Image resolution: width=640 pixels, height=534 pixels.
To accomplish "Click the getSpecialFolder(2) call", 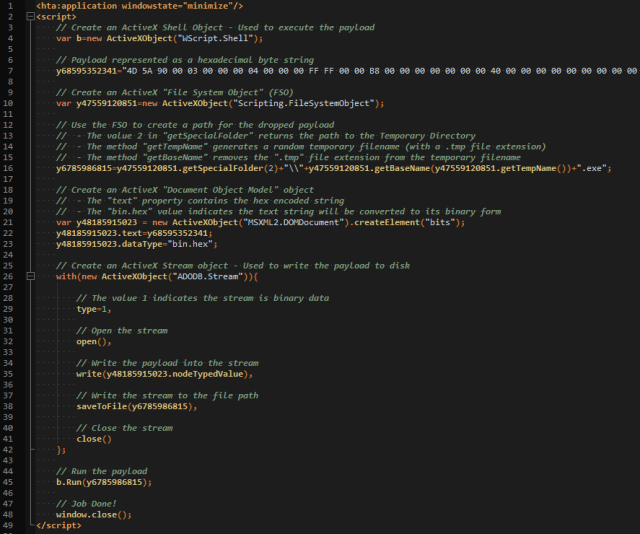I will click(230, 168).
